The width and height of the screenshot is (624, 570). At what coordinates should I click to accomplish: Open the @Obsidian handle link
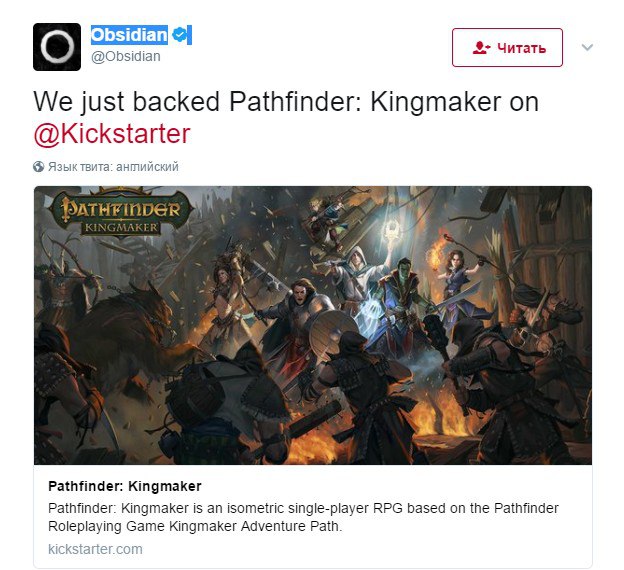click(126, 57)
